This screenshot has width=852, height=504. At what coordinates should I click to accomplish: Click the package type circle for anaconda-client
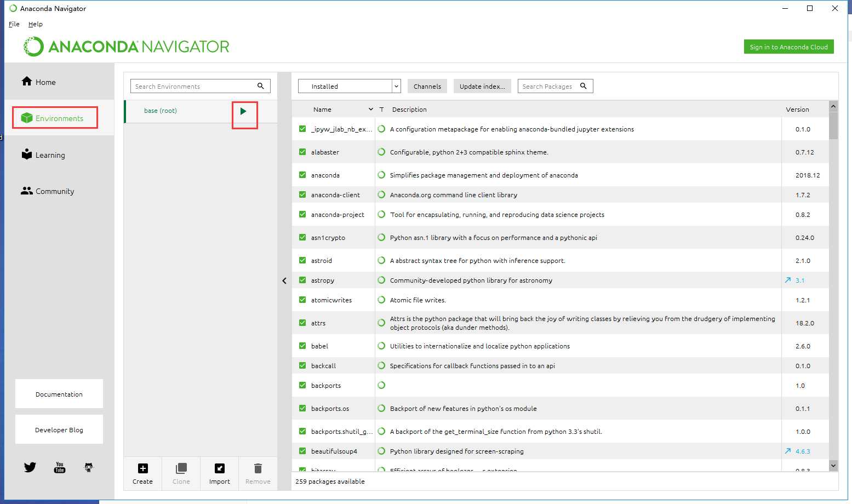(381, 194)
